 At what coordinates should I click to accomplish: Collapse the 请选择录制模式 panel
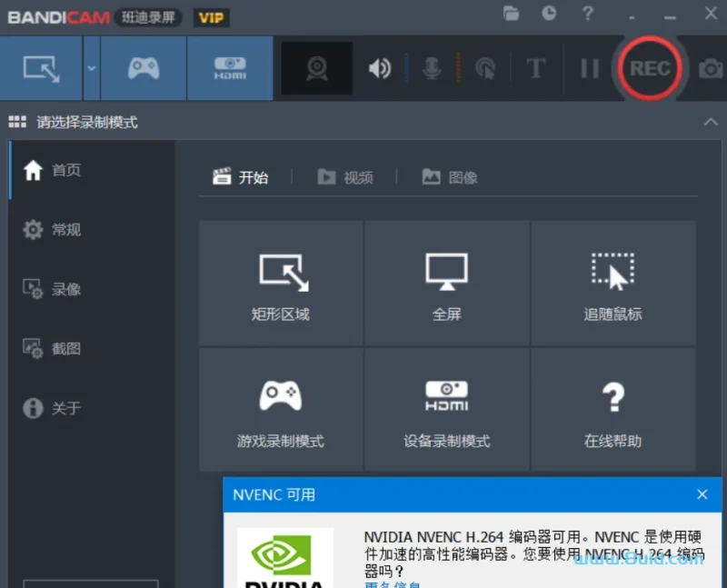click(x=711, y=122)
